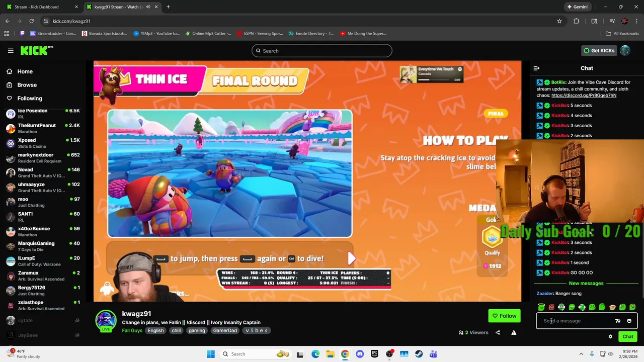Open Emote Directory bookmark
Image resolution: width=644 pixels, height=362 pixels.
coord(311,34)
